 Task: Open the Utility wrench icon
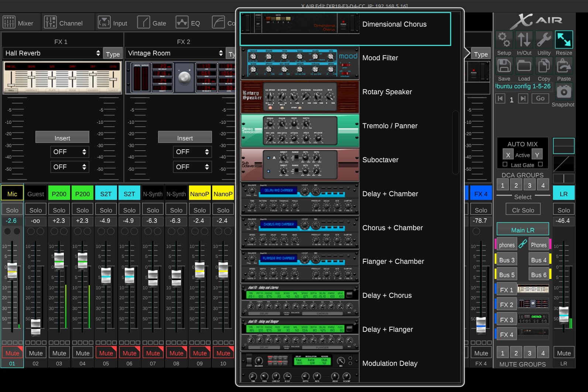tap(544, 40)
